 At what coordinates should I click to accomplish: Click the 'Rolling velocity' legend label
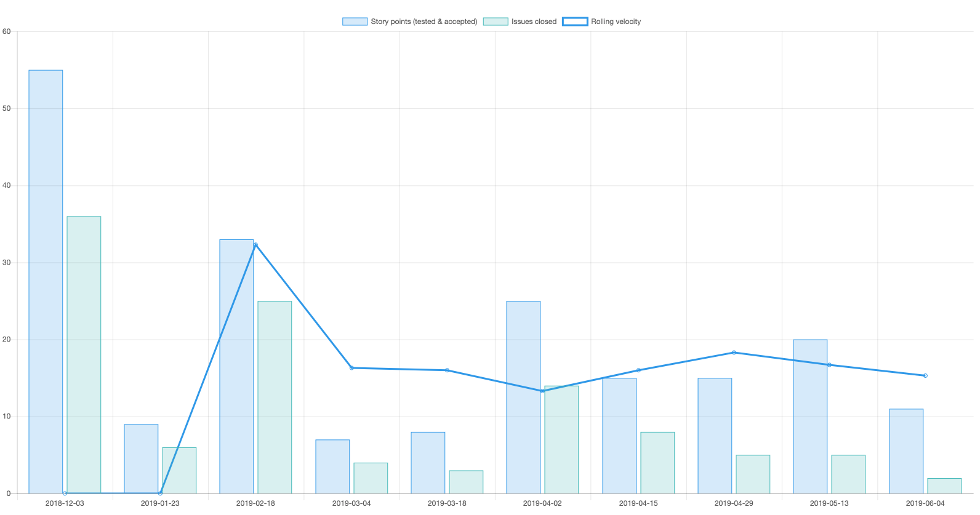616,22
